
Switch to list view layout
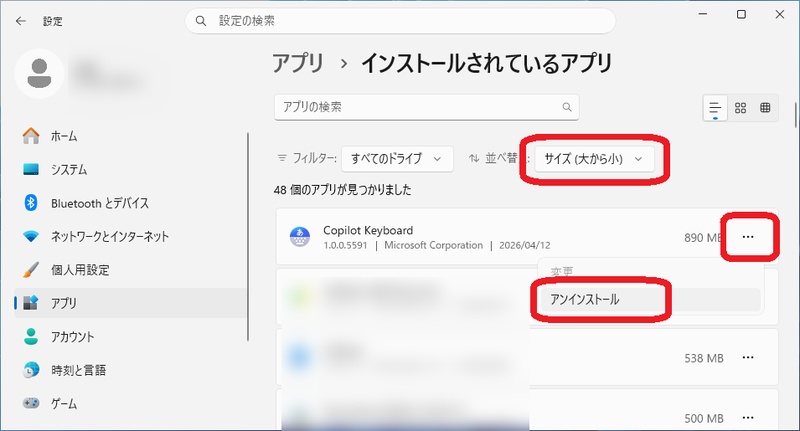715,108
